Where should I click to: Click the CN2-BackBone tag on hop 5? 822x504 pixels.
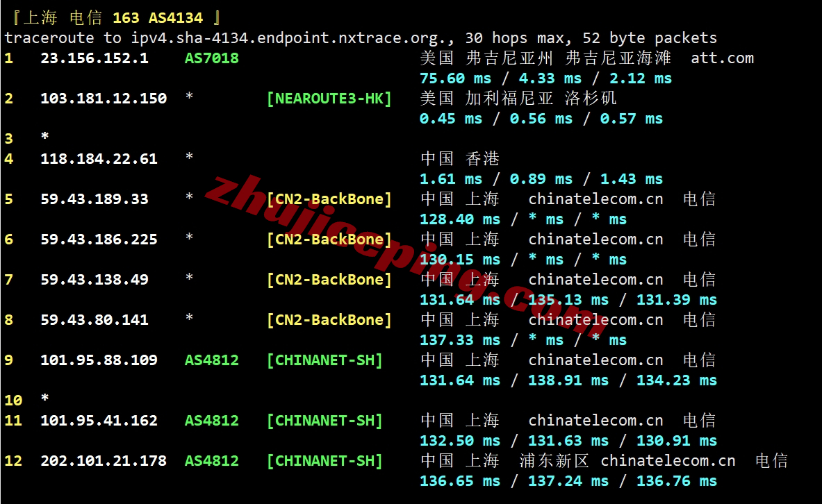click(329, 199)
